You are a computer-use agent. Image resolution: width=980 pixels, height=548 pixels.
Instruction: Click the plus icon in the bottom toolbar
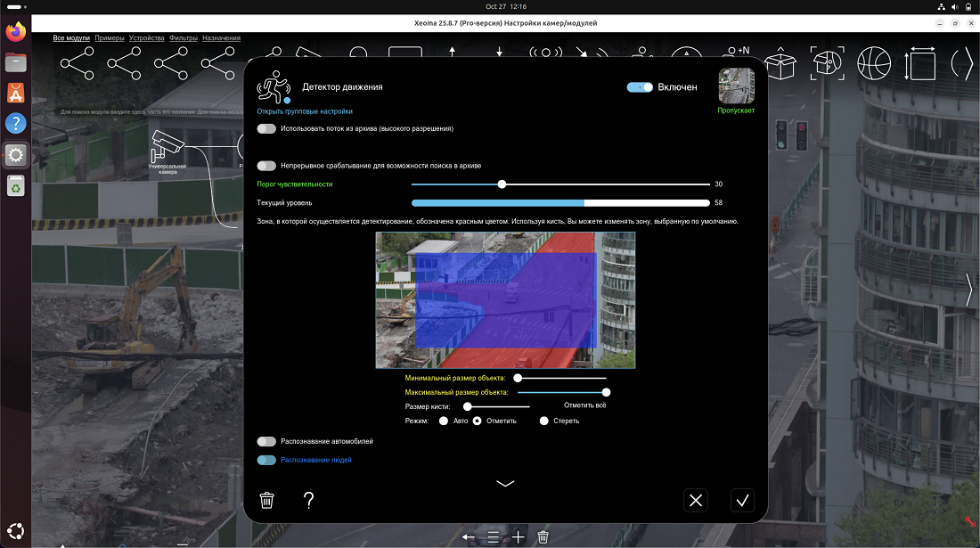click(x=519, y=537)
